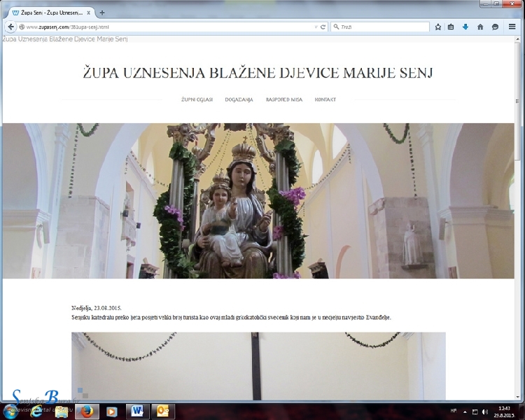
Task: Switch to Word in the taskbar
Action: pyautogui.click(x=137, y=412)
